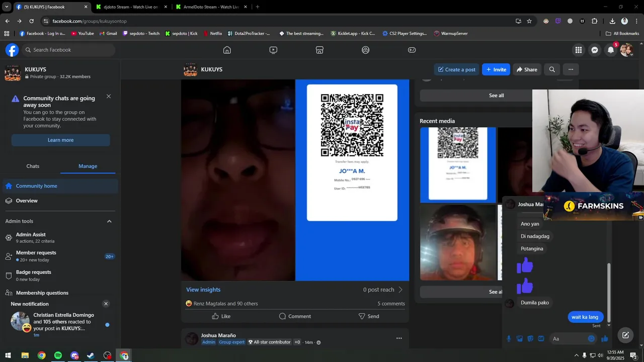Open Chrome downloads icon
This screenshot has height=362, width=644.
point(612,21)
